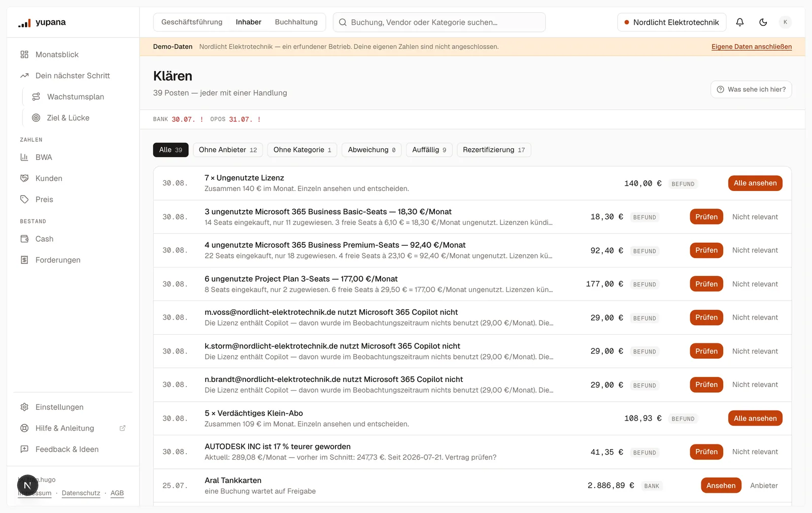Filter by Ohne Kategorie 1

click(302, 150)
